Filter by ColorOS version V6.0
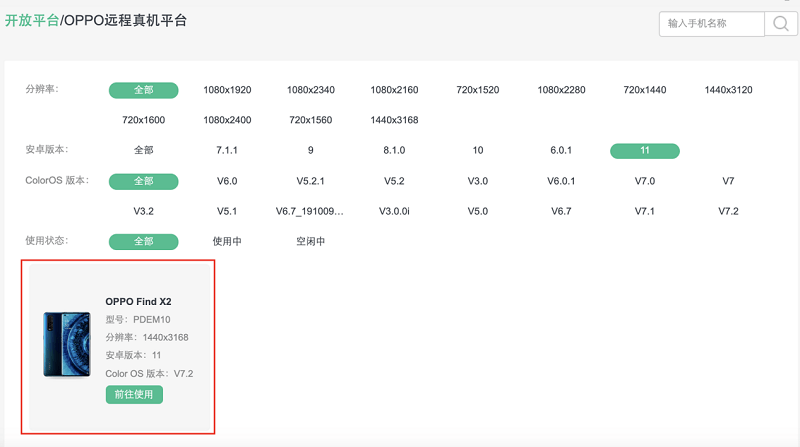The width and height of the screenshot is (800, 447). point(227,181)
